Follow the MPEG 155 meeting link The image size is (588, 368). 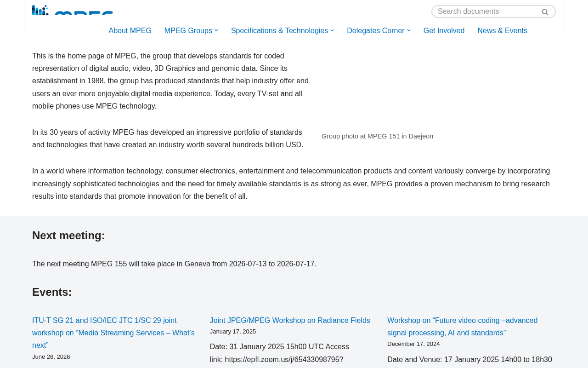tap(109, 264)
